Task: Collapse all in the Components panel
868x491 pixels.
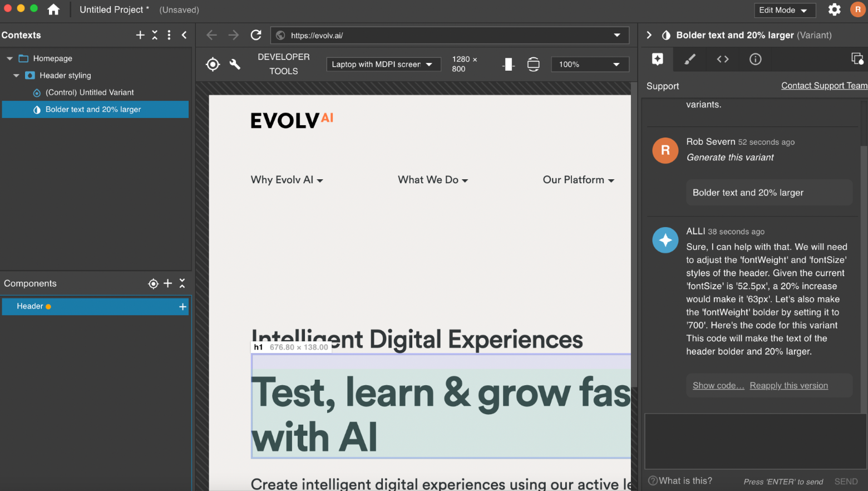Action: click(x=182, y=283)
